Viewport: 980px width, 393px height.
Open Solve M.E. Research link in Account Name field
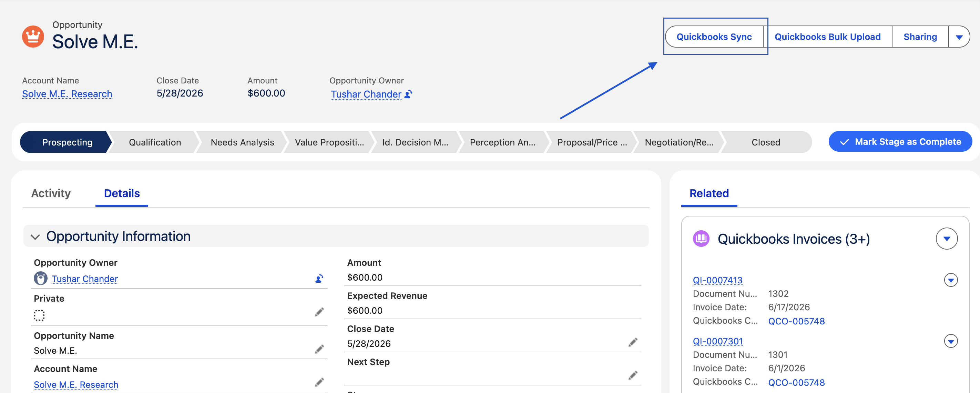click(x=76, y=385)
